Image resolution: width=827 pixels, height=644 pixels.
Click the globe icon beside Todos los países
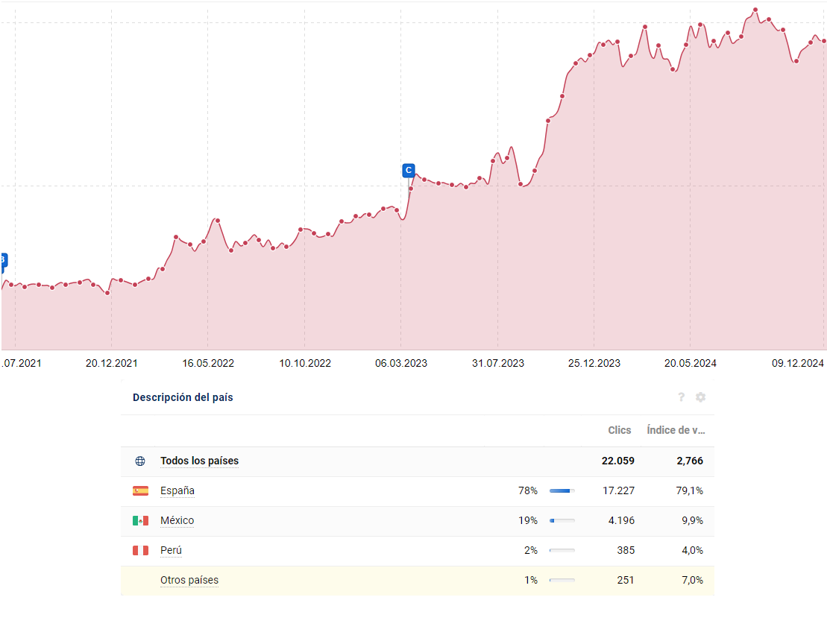[x=139, y=461]
